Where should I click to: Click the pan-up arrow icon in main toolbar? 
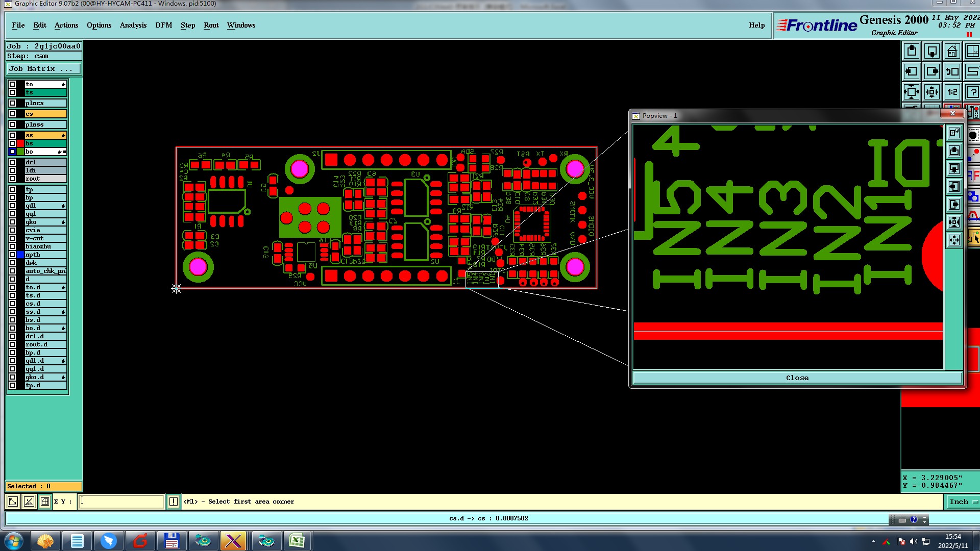click(912, 51)
